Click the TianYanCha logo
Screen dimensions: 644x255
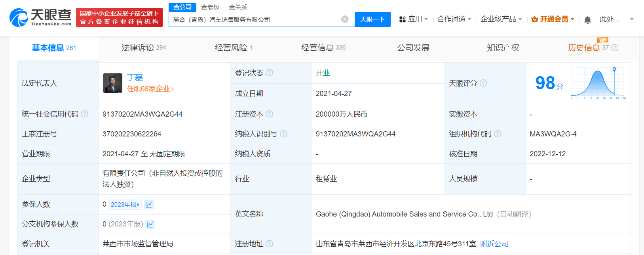coord(40,17)
